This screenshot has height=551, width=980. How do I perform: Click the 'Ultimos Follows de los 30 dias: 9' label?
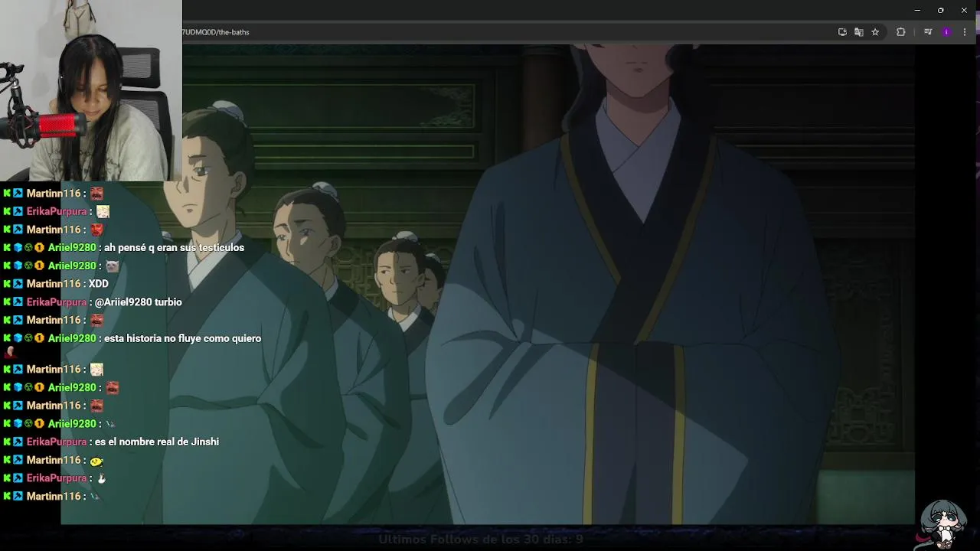[x=481, y=539]
